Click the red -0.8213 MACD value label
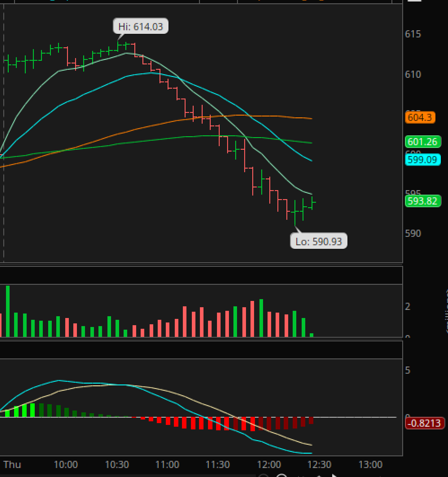Viewport: 448px width, 477px height. (424, 423)
